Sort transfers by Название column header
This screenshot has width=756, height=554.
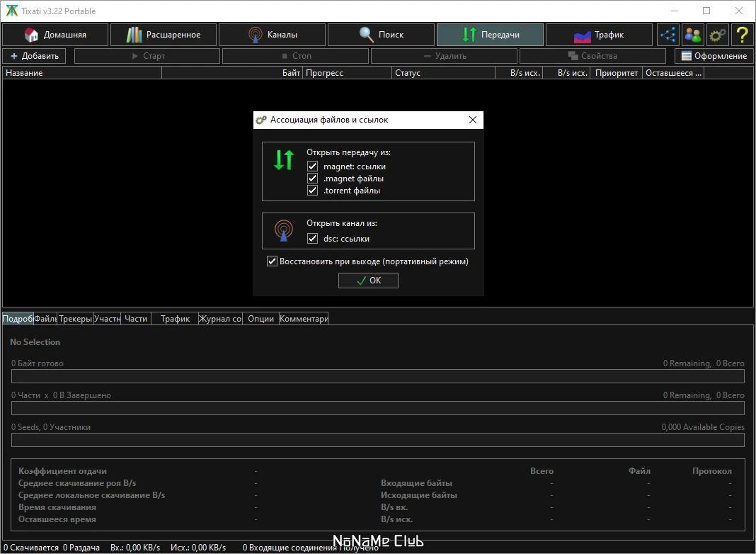click(82, 73)
